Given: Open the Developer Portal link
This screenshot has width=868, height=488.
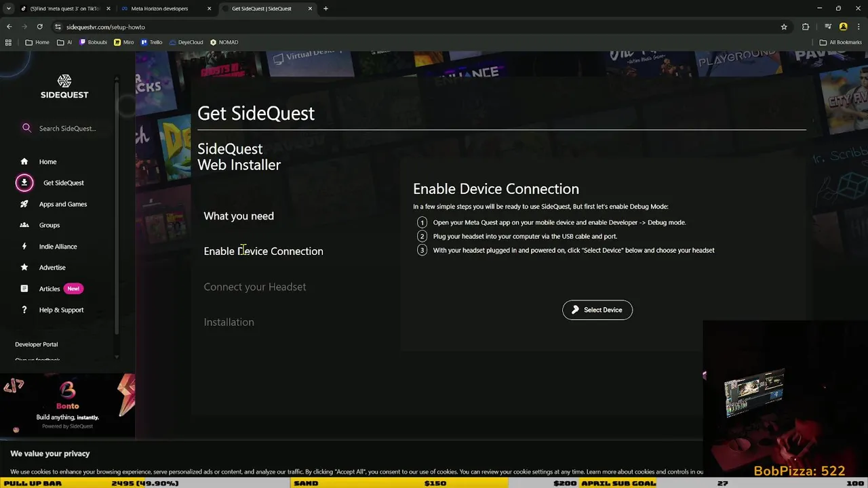Looking at the screenshot, I should [37, 344].
